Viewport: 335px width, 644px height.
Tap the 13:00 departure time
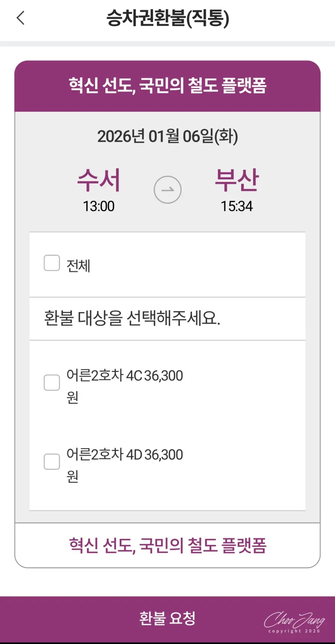point(99,206)
